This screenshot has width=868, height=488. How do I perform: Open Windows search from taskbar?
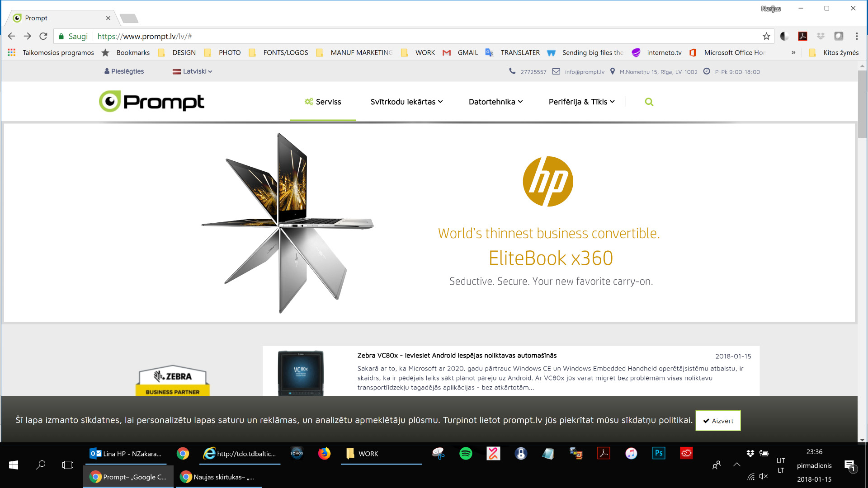[41, 465]
